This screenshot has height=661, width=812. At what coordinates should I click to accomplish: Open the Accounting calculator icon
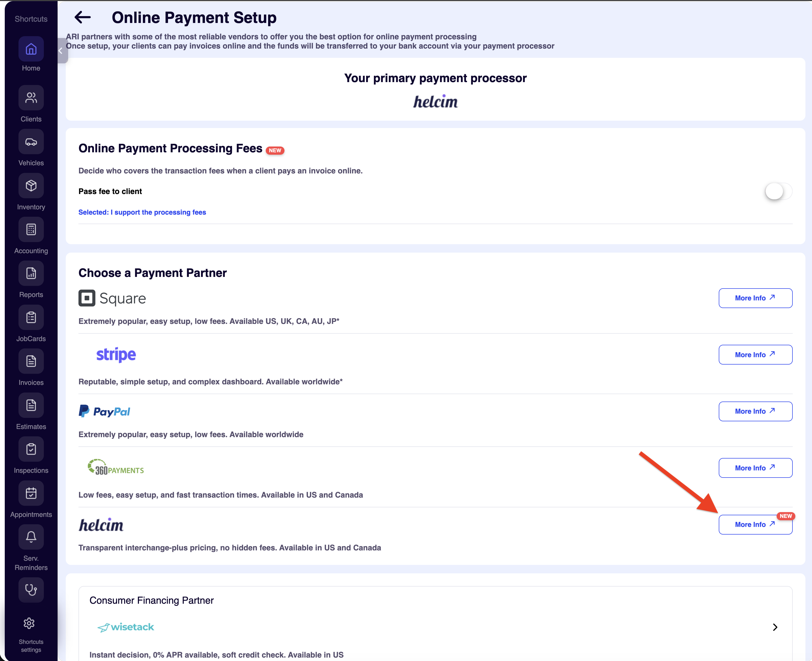coord(31,230)
